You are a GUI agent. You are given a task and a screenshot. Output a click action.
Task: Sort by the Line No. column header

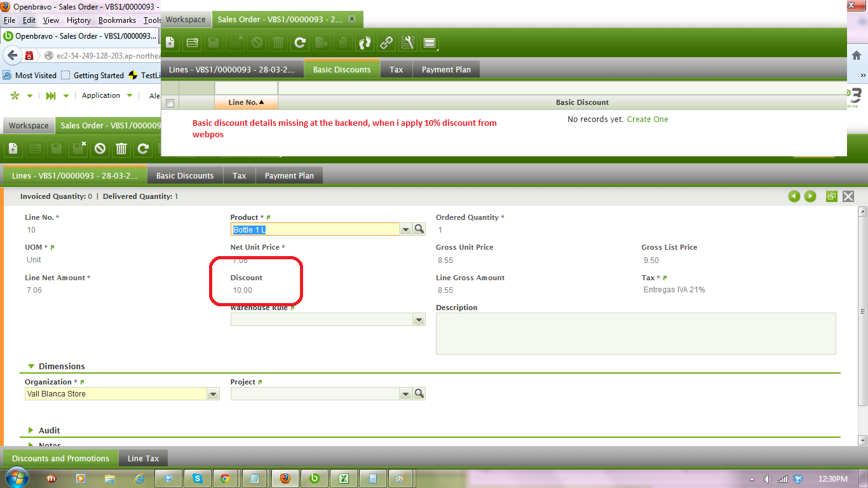pos(246,102)
